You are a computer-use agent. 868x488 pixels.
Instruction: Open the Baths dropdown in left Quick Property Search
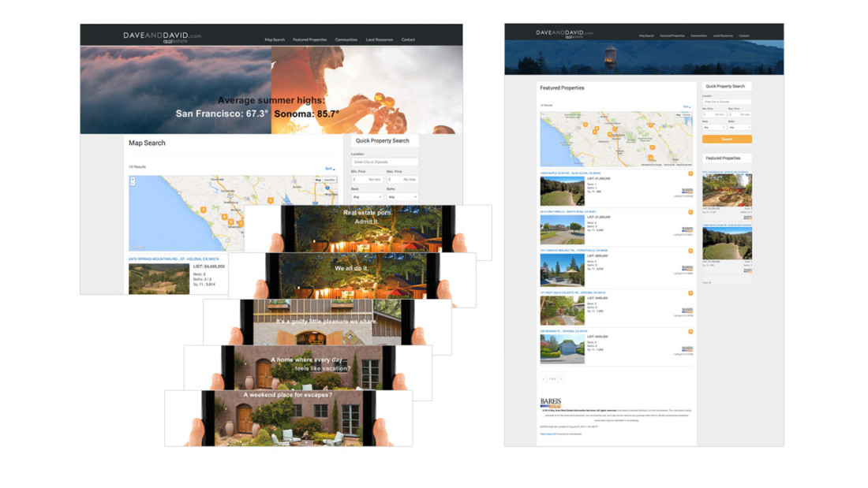402,197
